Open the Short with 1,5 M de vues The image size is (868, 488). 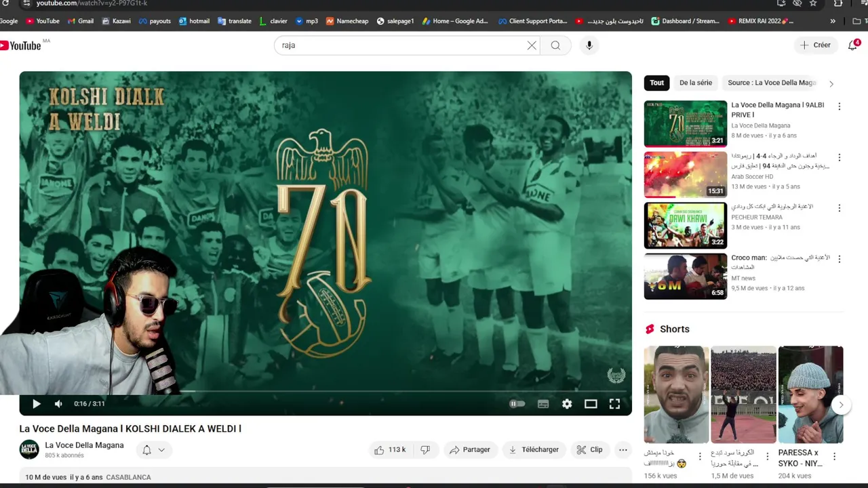pyautogui.click(x=743, y=394)
